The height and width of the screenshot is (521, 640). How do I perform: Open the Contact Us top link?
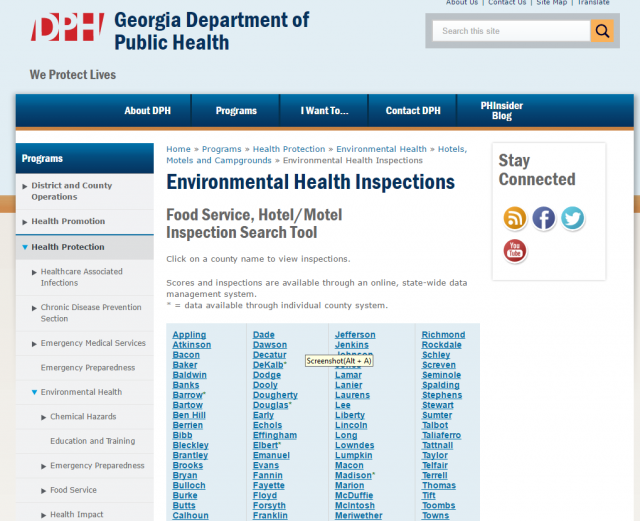tap(507, 2)
